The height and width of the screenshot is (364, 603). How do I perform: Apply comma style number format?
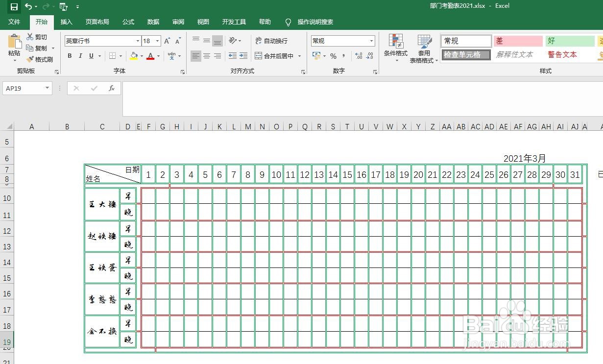[344, 56]
